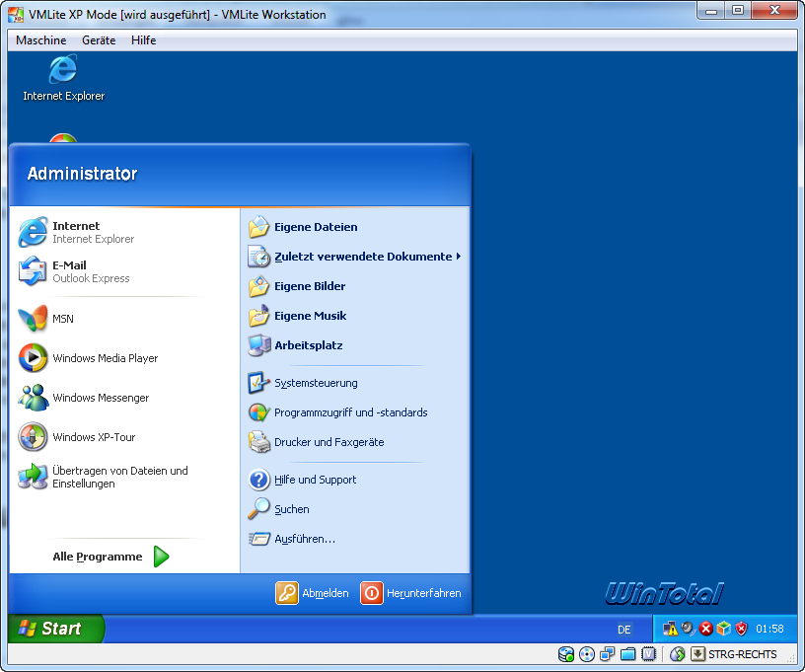Open Hilfe und Support
This screenshot has height=672, width=805.
355,480
